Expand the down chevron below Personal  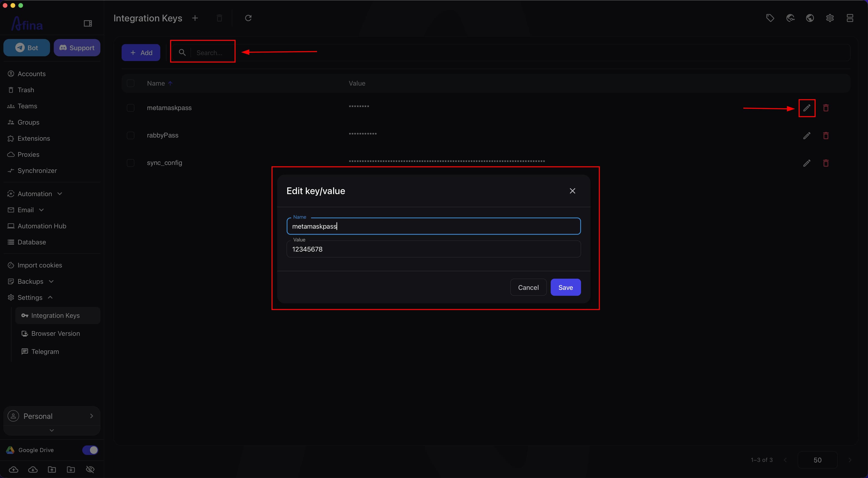(52, 430)
